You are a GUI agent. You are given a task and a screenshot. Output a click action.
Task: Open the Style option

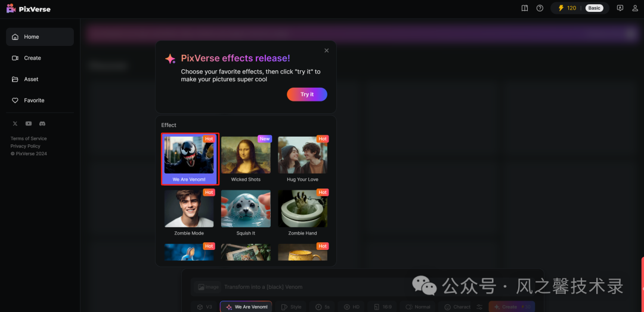(291, 307)
